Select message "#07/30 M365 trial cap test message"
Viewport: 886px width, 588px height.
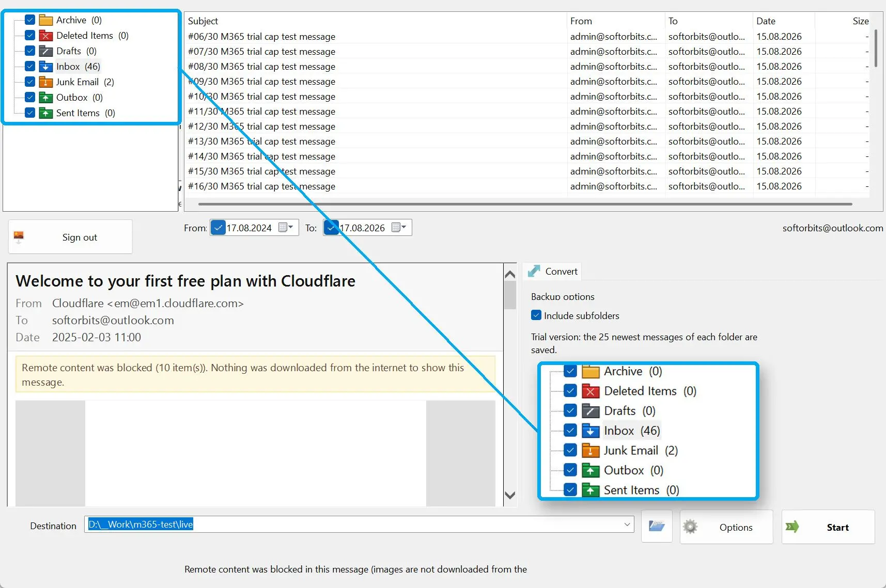tap(527, 52)
